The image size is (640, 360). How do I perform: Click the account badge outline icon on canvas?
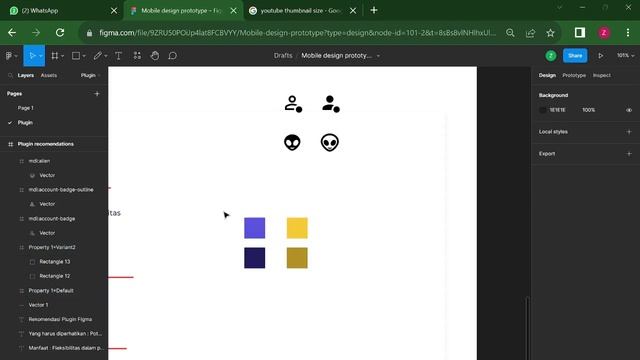[293, 104]
